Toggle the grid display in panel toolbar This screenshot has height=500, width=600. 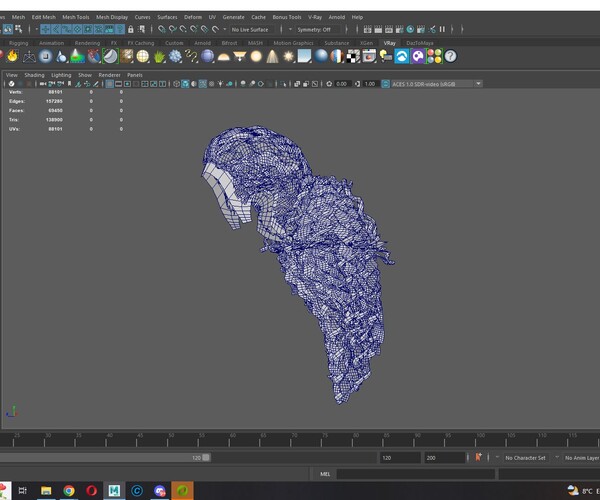point(109,84)
